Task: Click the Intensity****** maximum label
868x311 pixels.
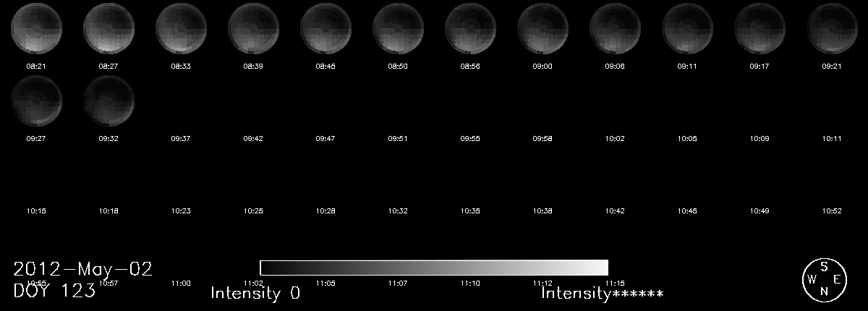Action: [x=603, y=293]
